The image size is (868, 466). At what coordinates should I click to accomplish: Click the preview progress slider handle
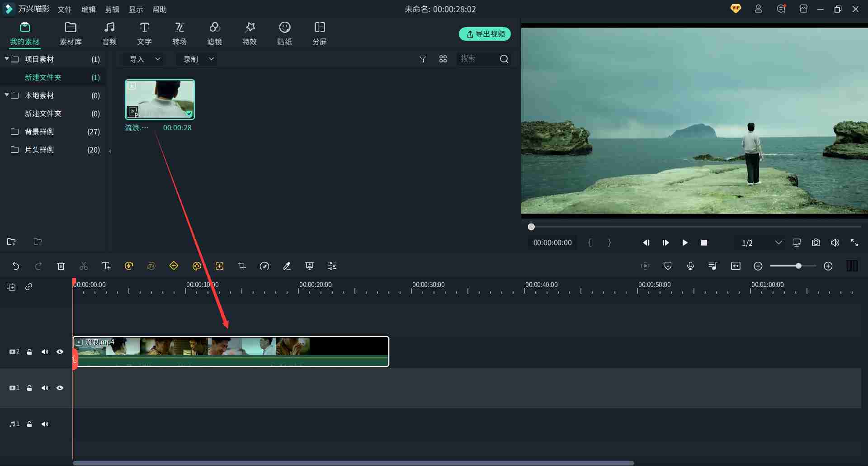(531, 227)
